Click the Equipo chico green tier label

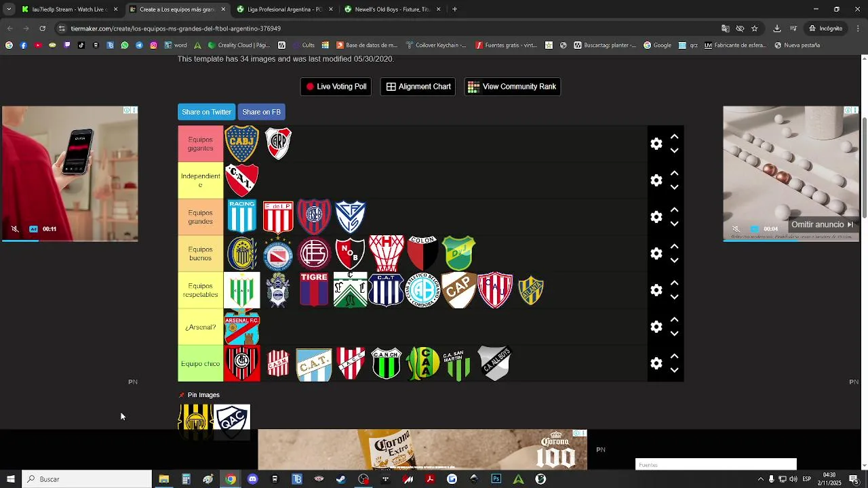(201, 363)
